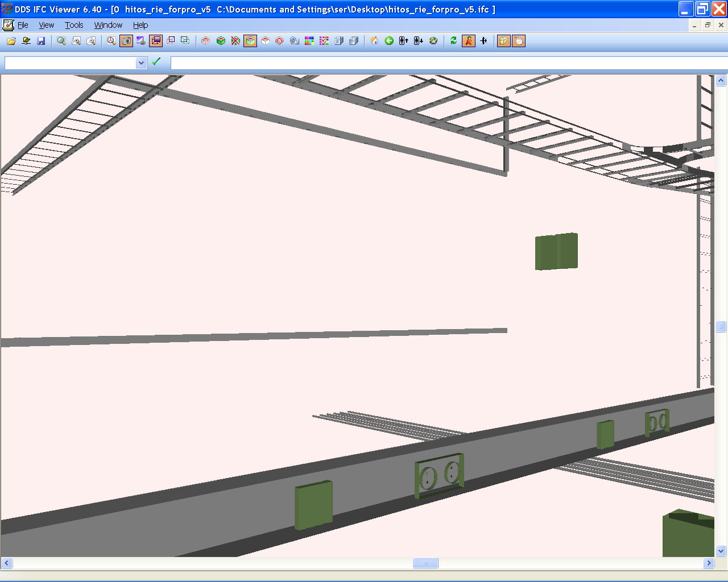This screenshot has width=728, height=582.
Task: Toggle the highlighted camera view button
Action: 126,41
